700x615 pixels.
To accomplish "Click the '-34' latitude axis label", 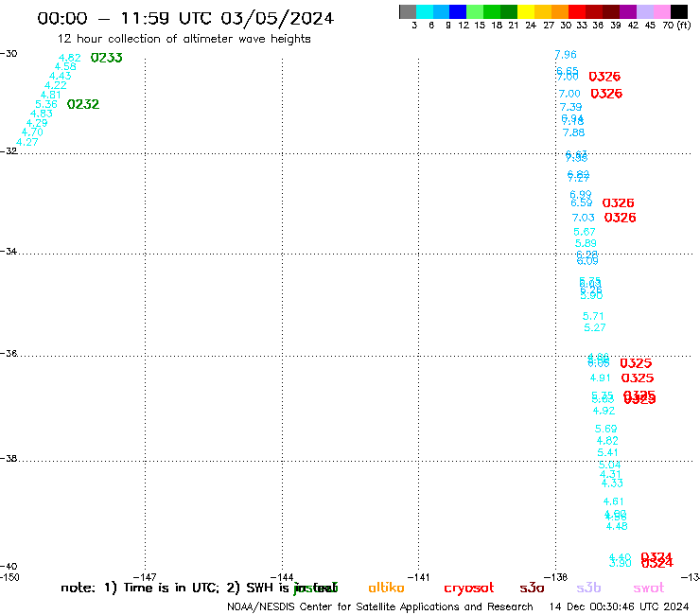I will (x=9, y=252).
